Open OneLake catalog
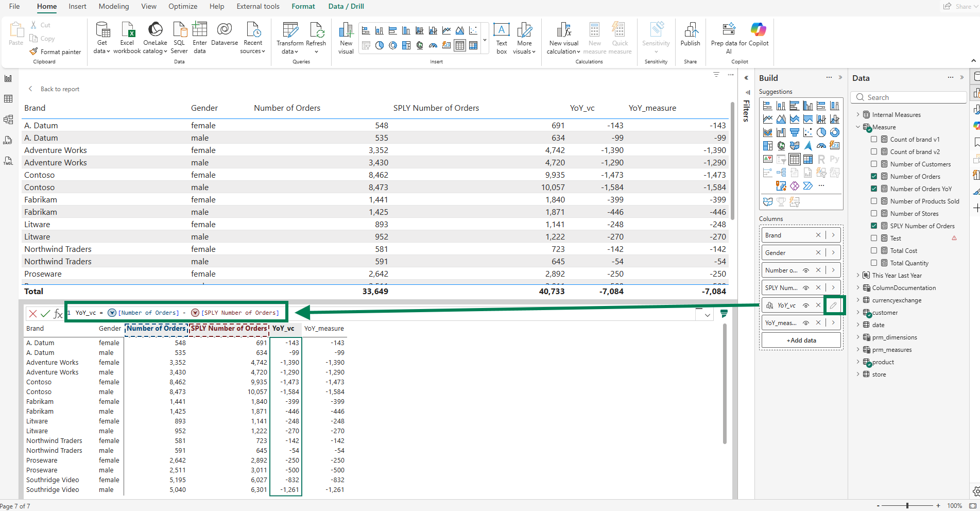 click(155, 38)
